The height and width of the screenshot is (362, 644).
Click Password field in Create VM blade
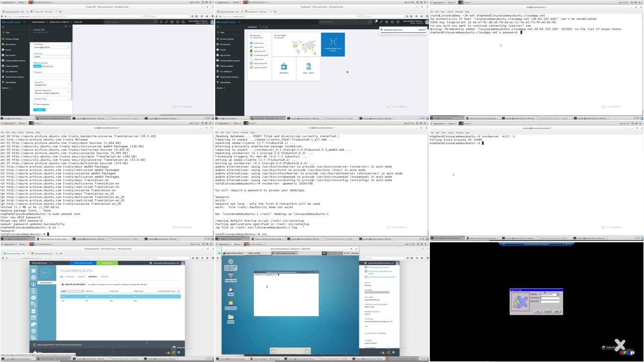(x=51, y=75)
